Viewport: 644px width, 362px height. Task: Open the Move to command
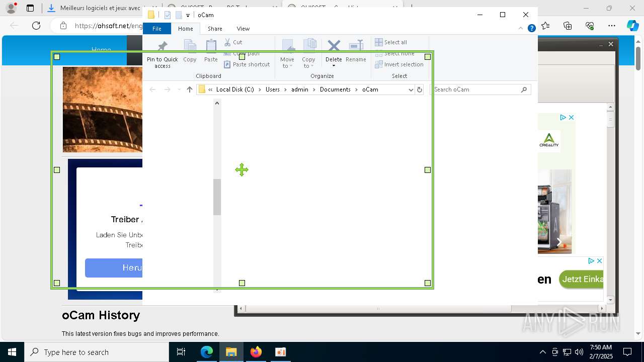pos(287,54)
